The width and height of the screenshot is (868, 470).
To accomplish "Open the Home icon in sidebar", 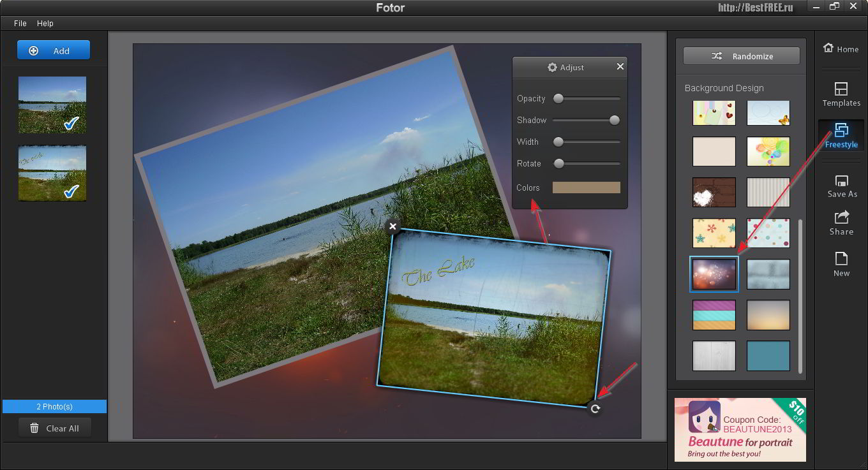I will click(x=841, y=48).
